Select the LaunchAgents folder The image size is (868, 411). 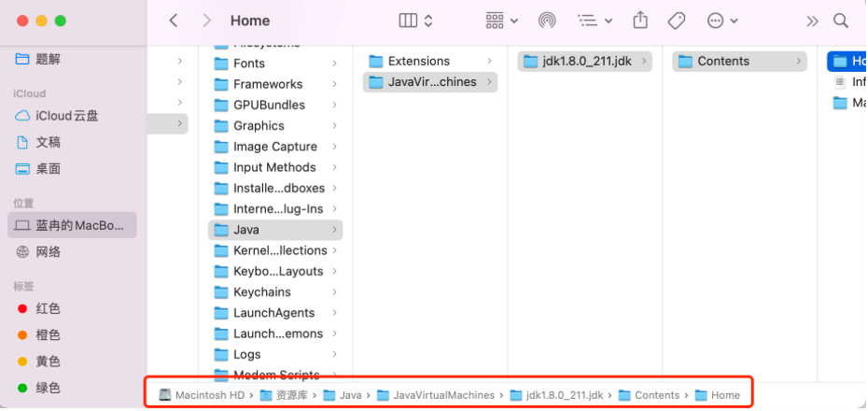275,313
